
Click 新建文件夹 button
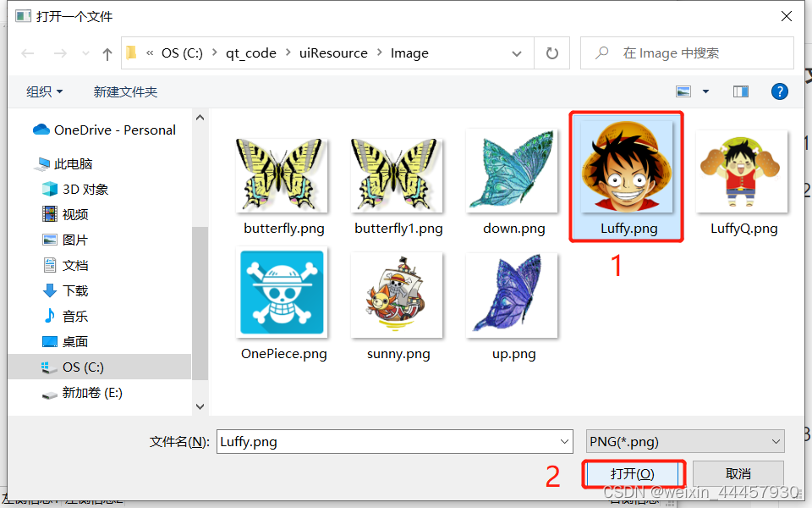click(x=125, y=91)
